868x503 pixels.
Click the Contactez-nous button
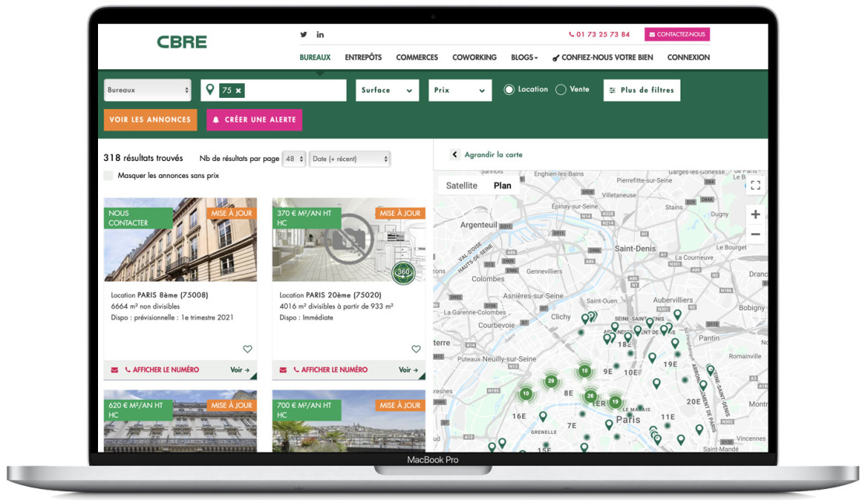(x=677, y=34)
